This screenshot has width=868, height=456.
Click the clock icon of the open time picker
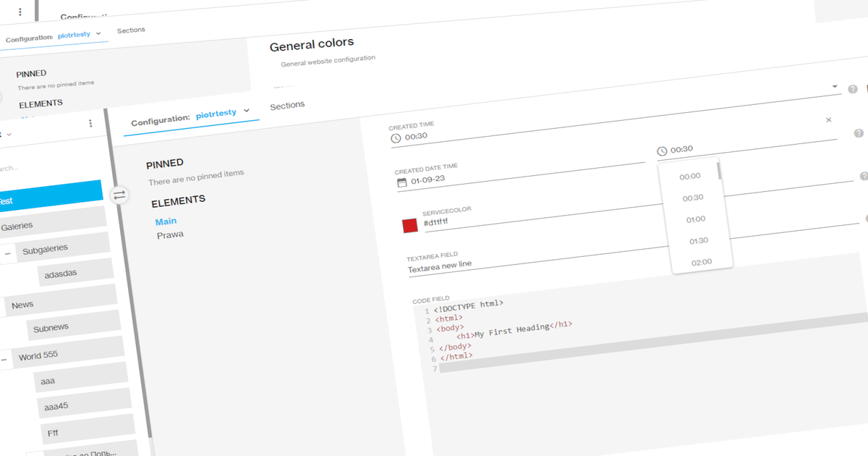[x=662, y=151]
